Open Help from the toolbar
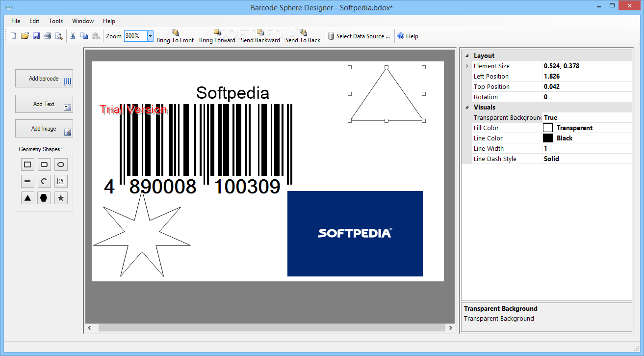The image size is (644, 356). [x=408, y=36]
